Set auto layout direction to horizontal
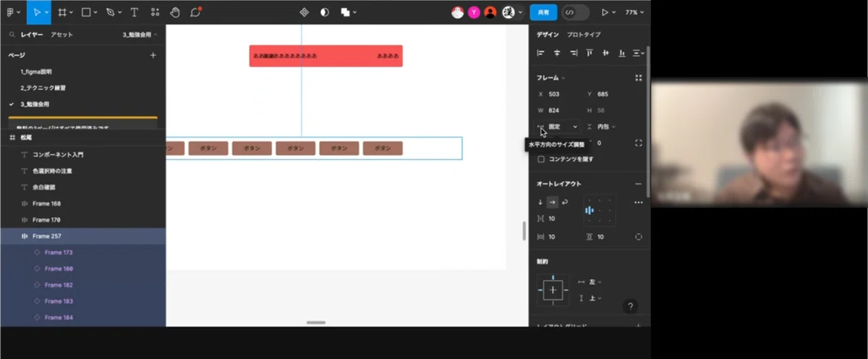 click(x=553, y=203)
